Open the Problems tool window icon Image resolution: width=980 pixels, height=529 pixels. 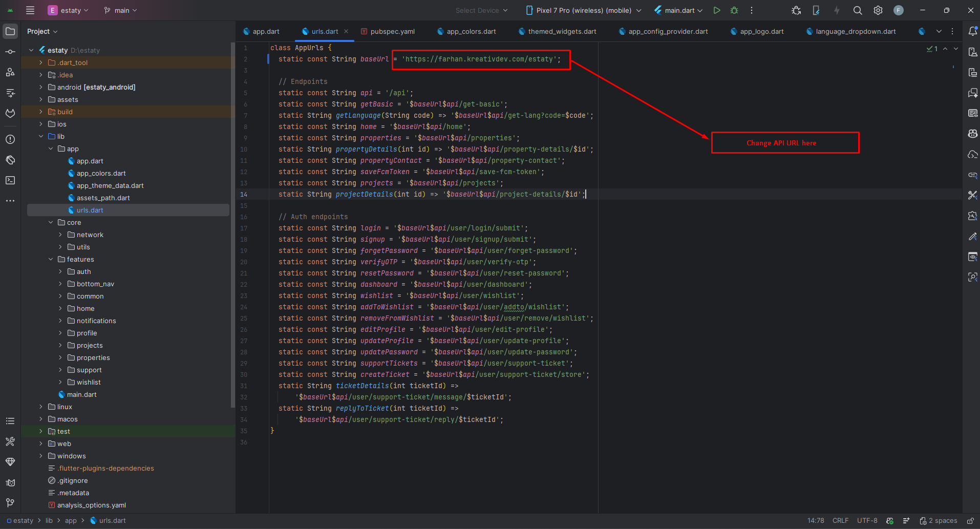[x=10, y=139]
